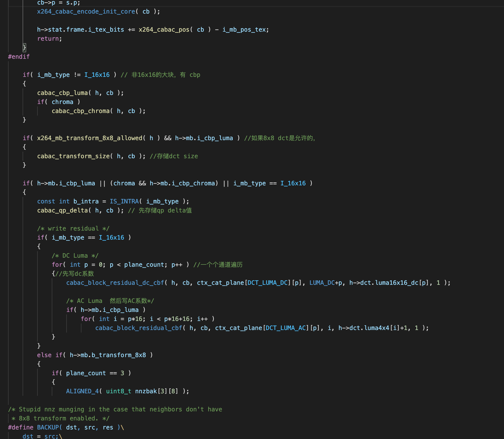Click the 'Stupid nnz munging' comment line

click(115, 409)
